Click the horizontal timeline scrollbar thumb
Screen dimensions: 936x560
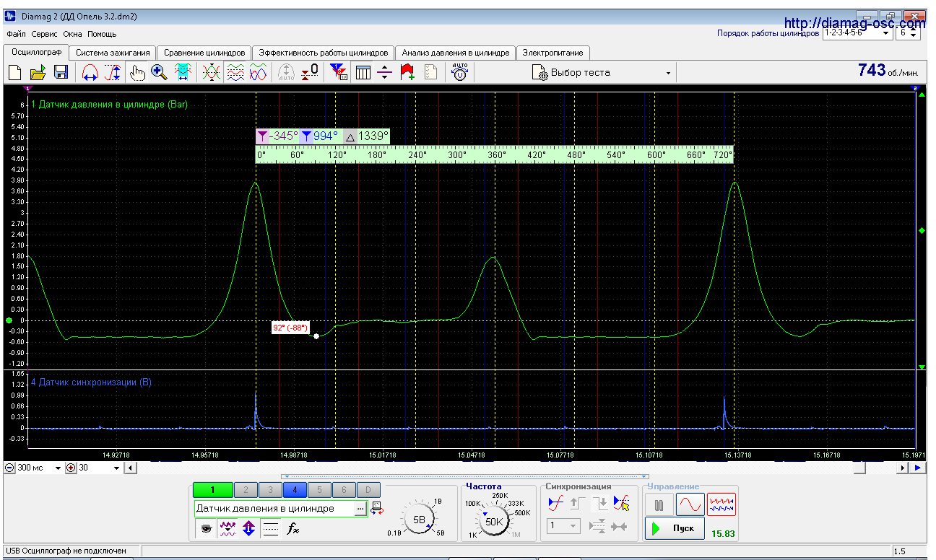click(859, 468)
